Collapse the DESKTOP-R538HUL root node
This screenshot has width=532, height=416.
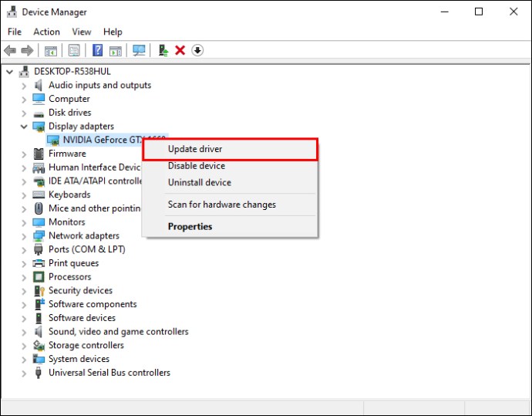(x=10, y=71)
